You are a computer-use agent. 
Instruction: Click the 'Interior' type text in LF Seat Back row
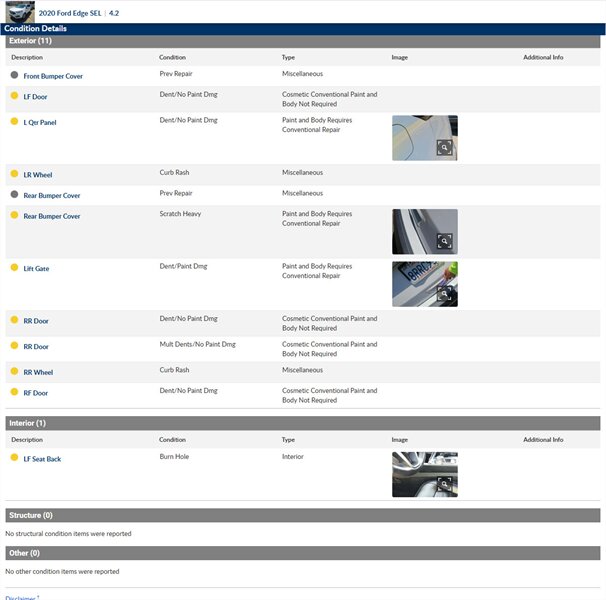coord(293,457)
